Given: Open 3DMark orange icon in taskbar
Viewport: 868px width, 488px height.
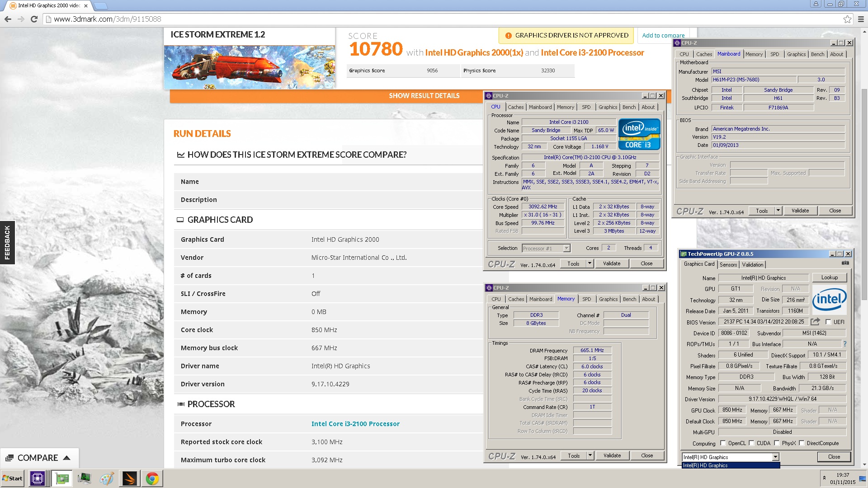Looking at the screenshot, I should [x=129, y=479].
